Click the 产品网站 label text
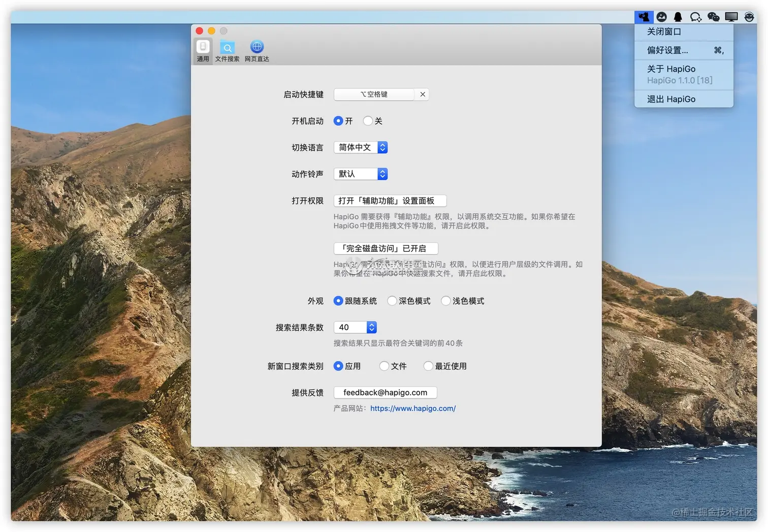768x532 pixels. pos(349,409)
